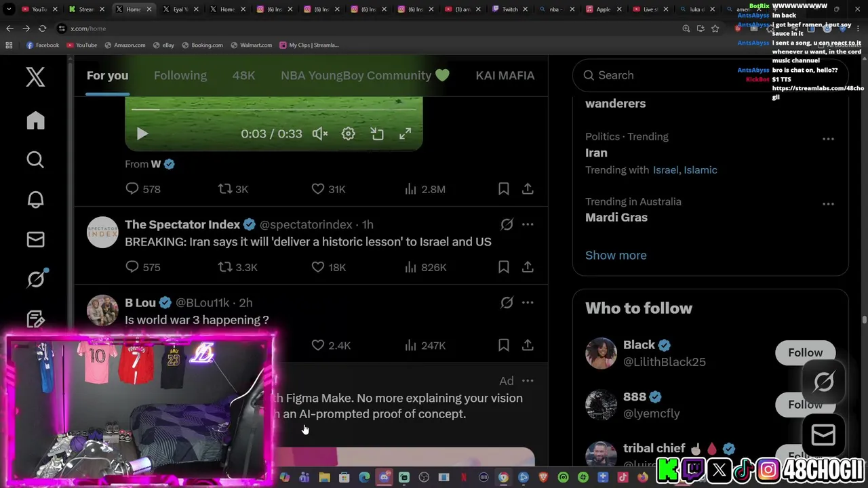Open Grok icon in left sidebar
This screenshot has width=868, height=488.
click(35, 279)
